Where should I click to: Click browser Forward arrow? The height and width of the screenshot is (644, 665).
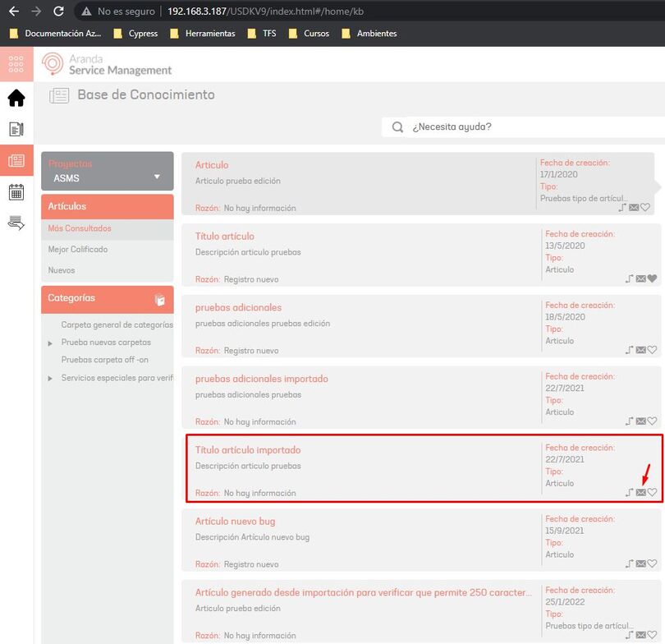click(36, 11)
